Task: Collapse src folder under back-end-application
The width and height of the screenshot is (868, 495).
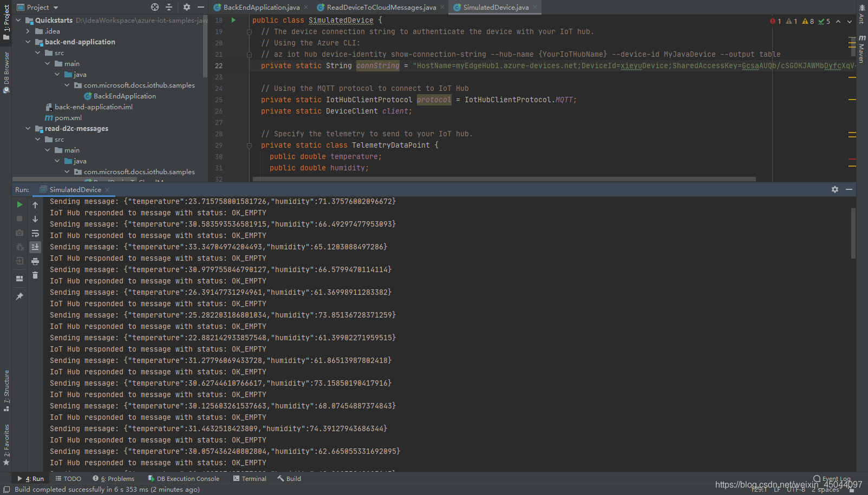Action: [38, 52]
